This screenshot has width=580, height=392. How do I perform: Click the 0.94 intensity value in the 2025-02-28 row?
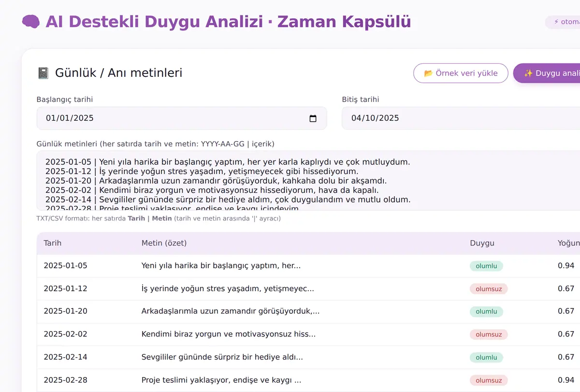point(566,380)
